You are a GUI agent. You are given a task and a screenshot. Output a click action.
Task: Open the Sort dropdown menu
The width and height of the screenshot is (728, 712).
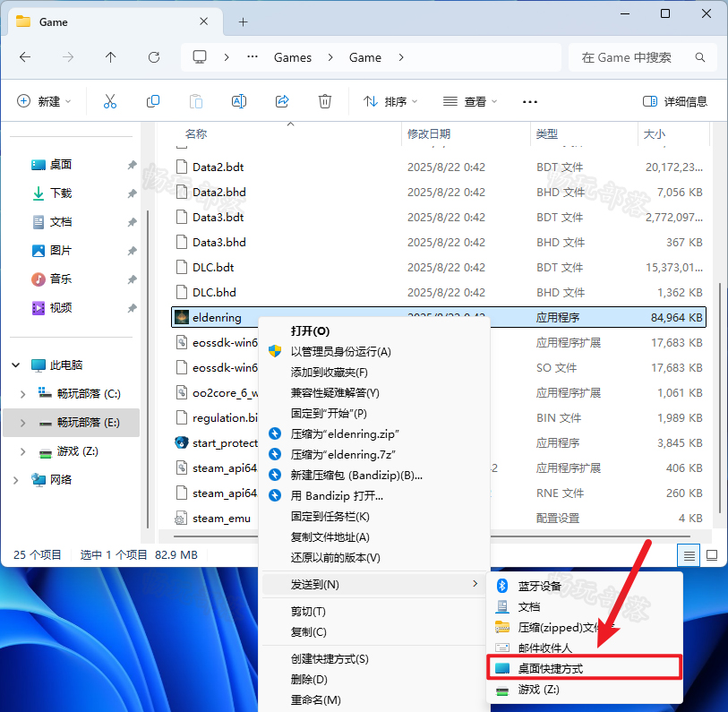click(390, 101)
